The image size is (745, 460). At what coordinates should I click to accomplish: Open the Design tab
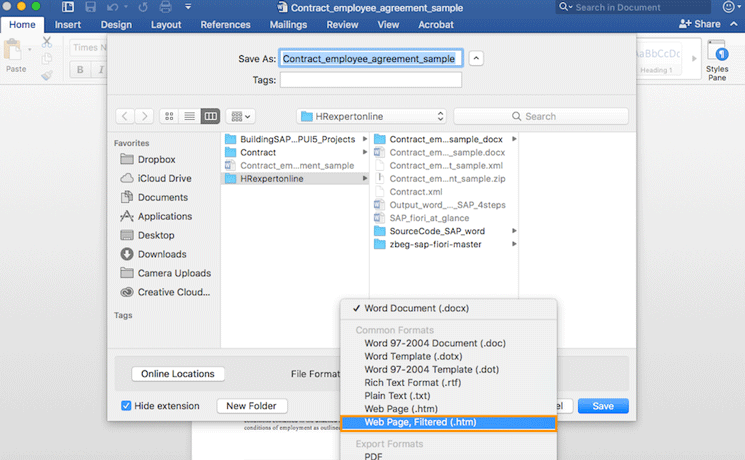(x=116, y=25)
